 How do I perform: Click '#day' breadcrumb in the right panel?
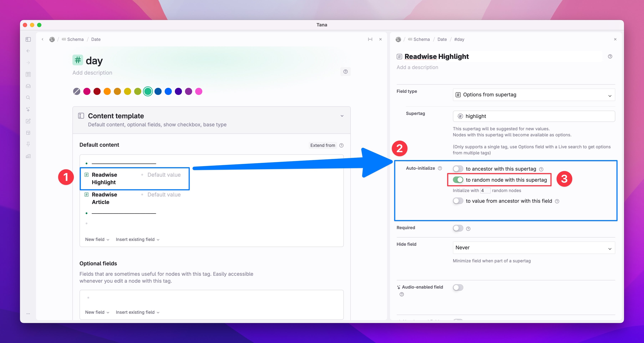(x=459, y=39)
